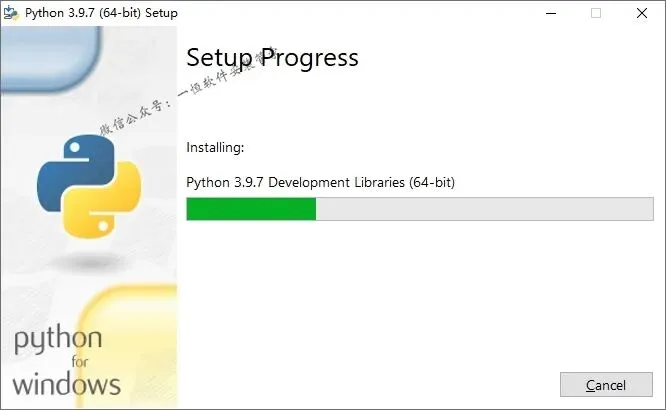
Task: Cancel the Python installation
Action: [x=606, y=385]
